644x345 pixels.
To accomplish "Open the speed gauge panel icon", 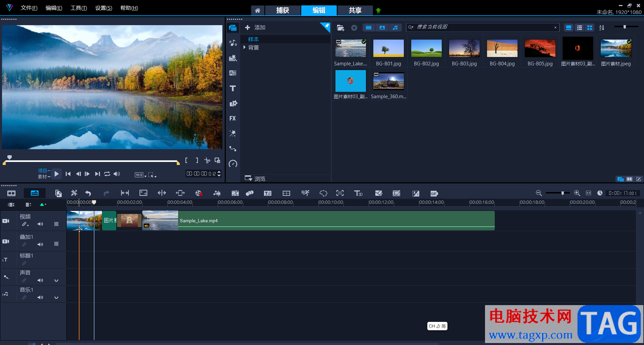I will tap(233, 164).
